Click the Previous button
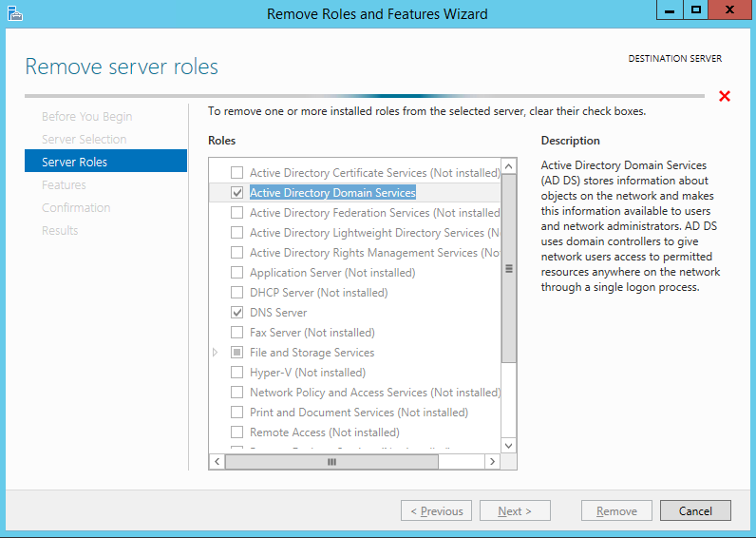 436,510
